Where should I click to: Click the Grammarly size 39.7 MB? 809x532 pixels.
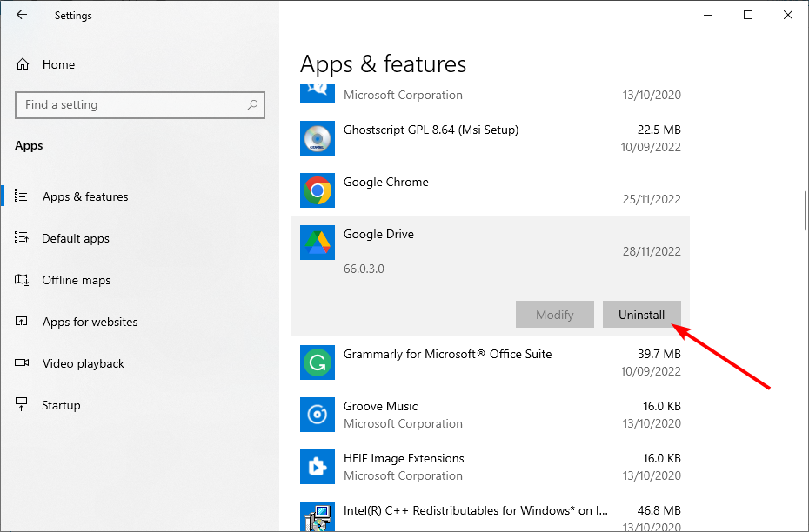659,354
